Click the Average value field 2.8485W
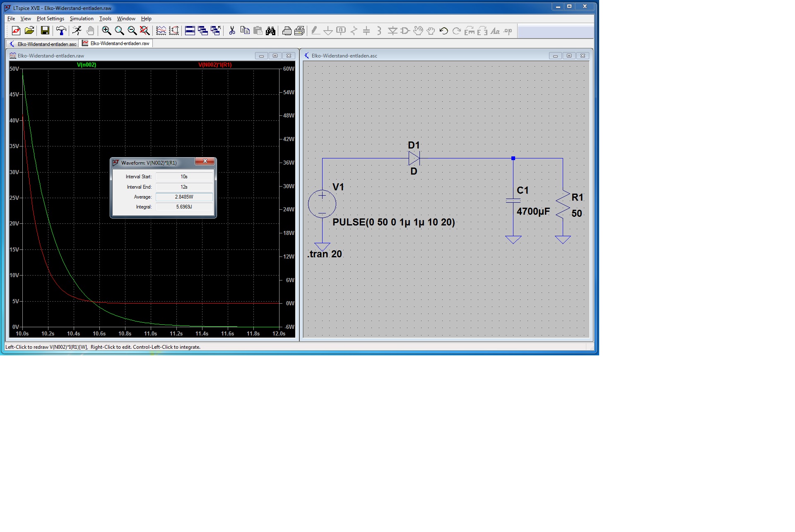The image size is (795, 532). point(184,197)
